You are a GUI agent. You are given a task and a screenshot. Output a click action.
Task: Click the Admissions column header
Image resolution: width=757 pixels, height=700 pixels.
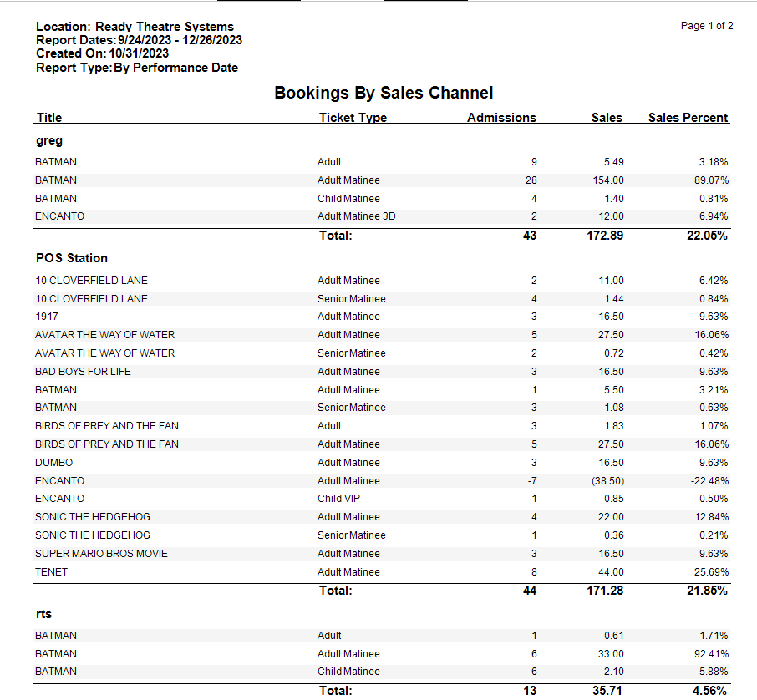coord(501,118)
